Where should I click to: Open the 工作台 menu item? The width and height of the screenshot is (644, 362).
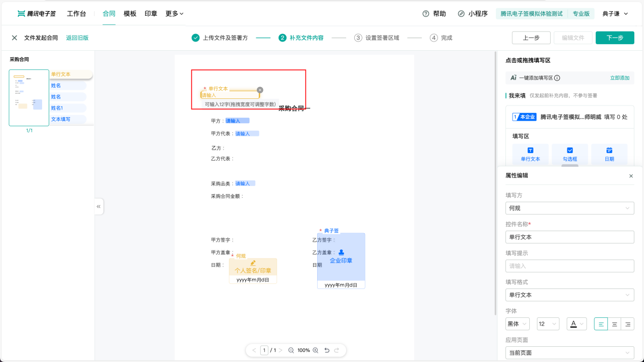click(x=77, y=14)
